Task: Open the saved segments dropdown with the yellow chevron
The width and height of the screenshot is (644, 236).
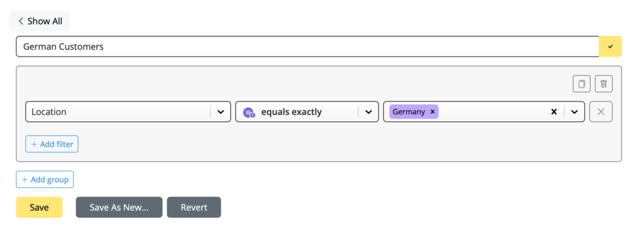Action: [x=610, y=47]
